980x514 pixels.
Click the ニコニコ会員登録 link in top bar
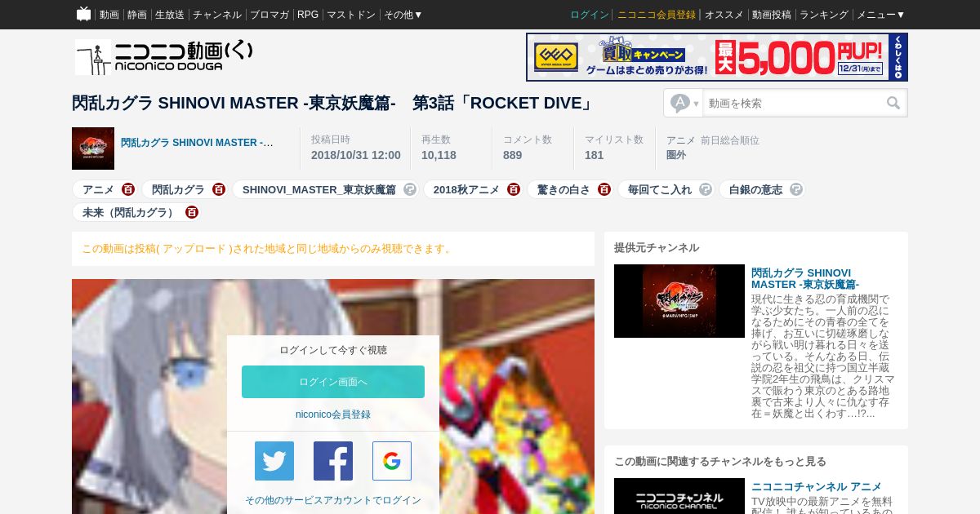click(x=657, y=15)
